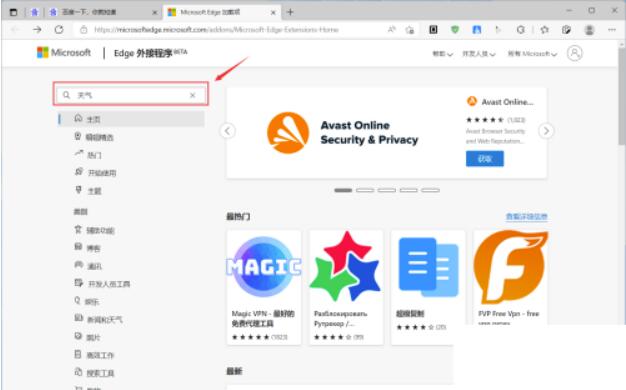Select the 开发人员工具 category
626x390 pixels.
pos(103,283)
